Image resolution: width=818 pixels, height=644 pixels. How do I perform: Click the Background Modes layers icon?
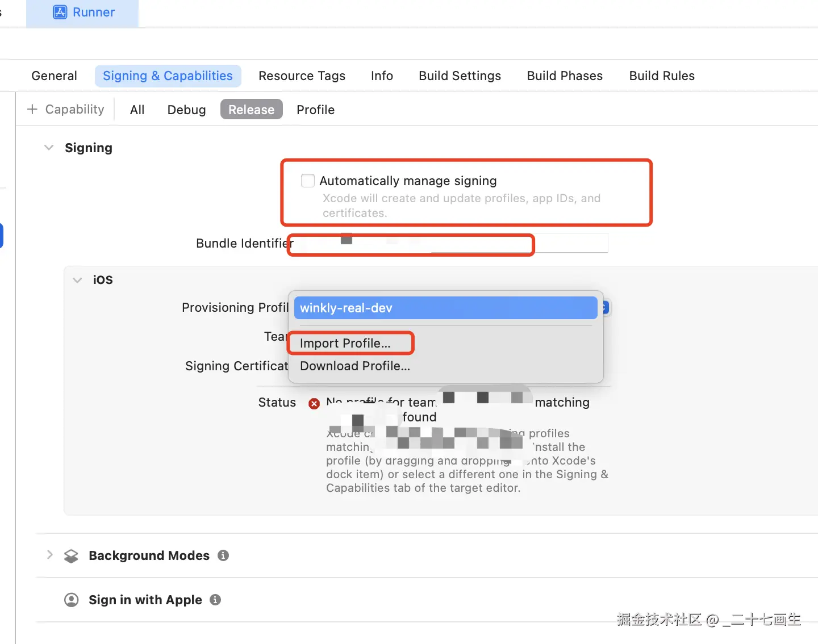coord(71,556)
